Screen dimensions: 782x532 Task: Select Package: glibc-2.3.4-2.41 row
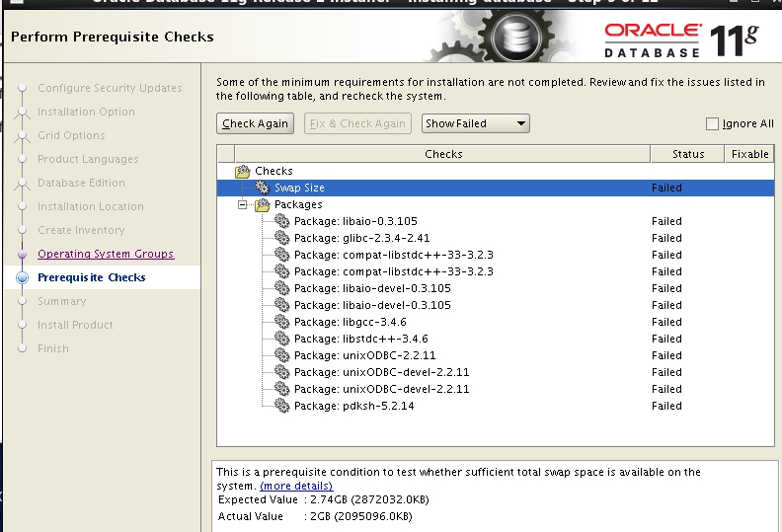496,238
